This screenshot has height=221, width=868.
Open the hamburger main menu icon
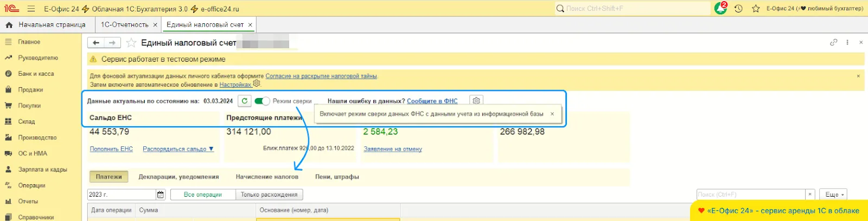31,9
